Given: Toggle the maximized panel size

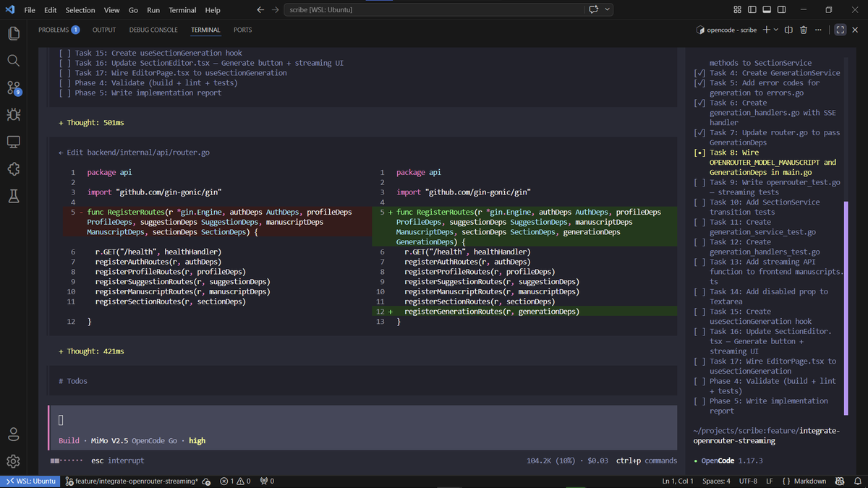Looking at the screenshot, I should (840, 30).
